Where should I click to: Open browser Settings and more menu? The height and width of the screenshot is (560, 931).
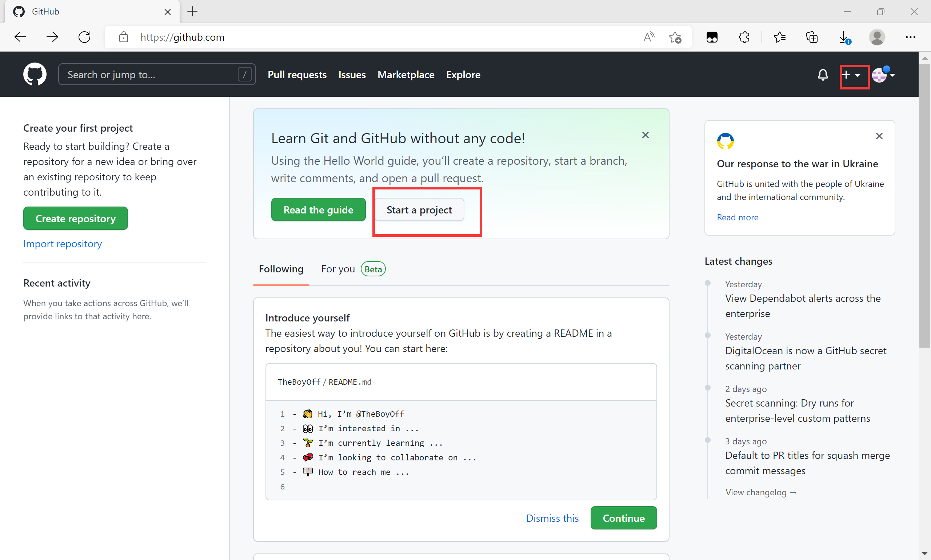click(x=910, y=37)
